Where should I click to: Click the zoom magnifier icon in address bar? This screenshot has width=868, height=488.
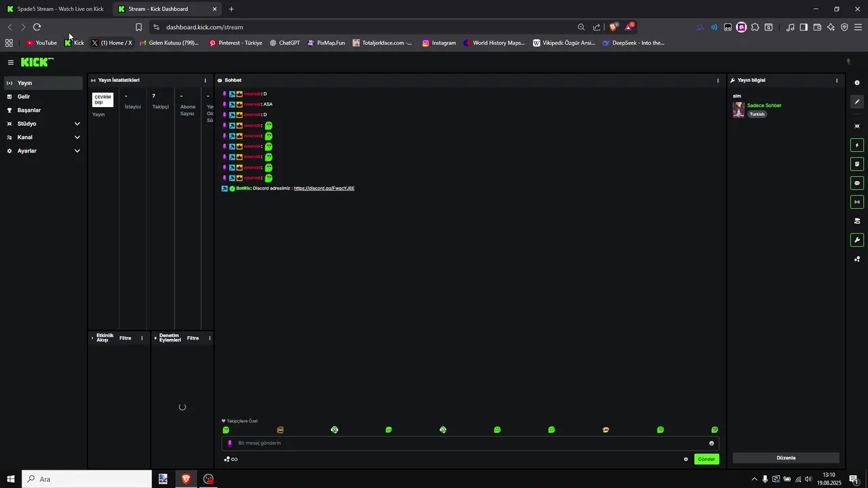coord(581,27)
